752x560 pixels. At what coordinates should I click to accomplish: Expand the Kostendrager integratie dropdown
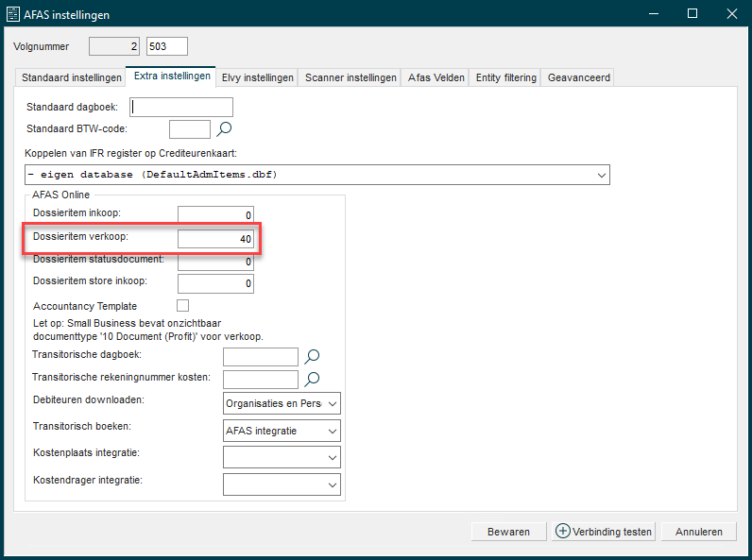332,484
